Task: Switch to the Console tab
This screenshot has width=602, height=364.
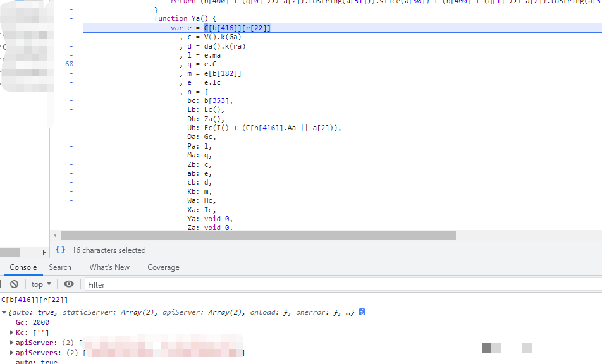Action: pyautogui.click(x=23, y=267)
